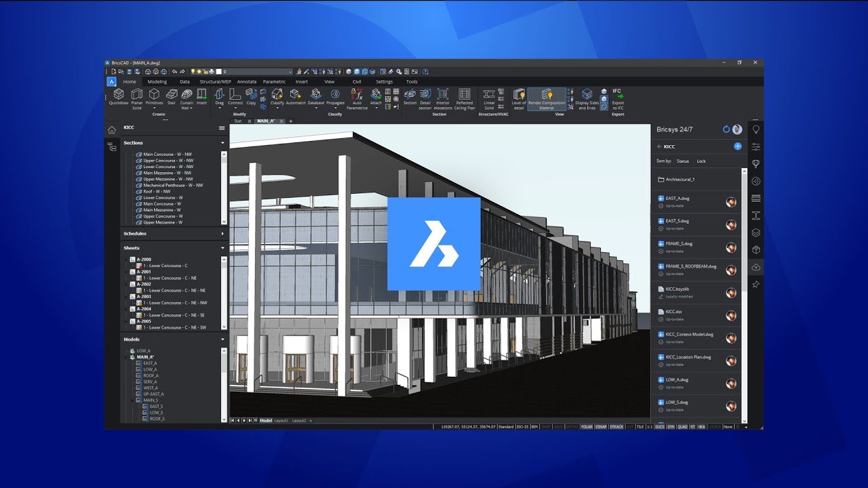Screen dimensions: 868x488
Task: Toggle POLAR in the status bar
Action: (x=587, y=427)
